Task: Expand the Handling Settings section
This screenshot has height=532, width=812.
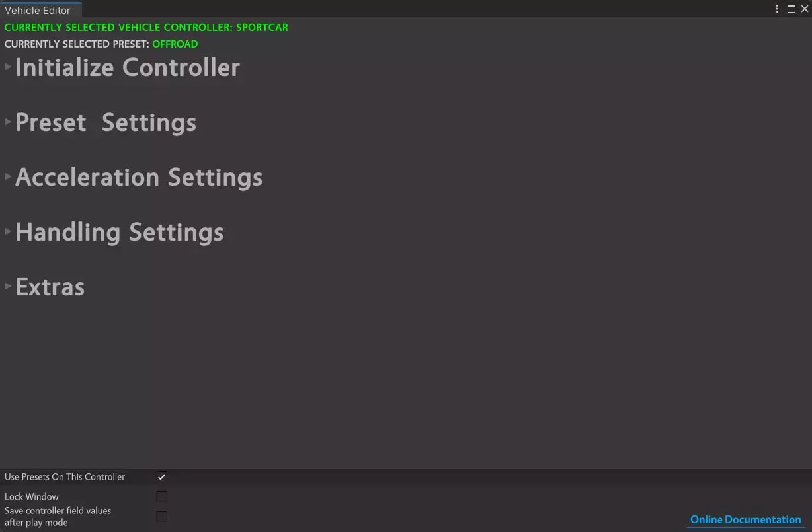Action: click(120, 231)
